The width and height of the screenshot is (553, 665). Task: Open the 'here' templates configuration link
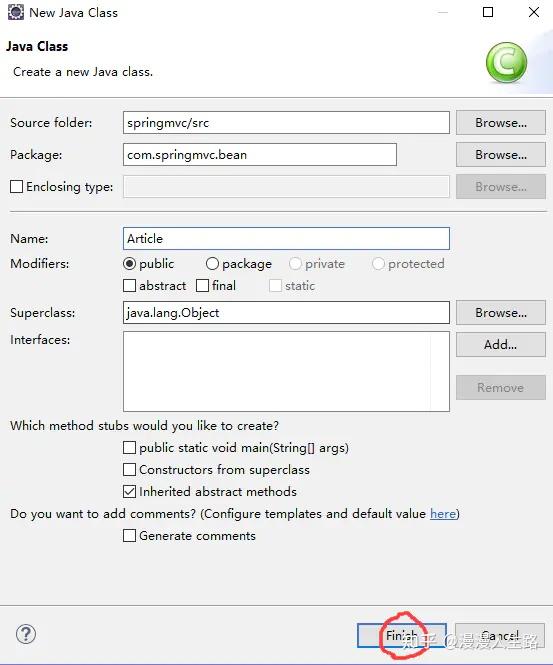(443, 514)
